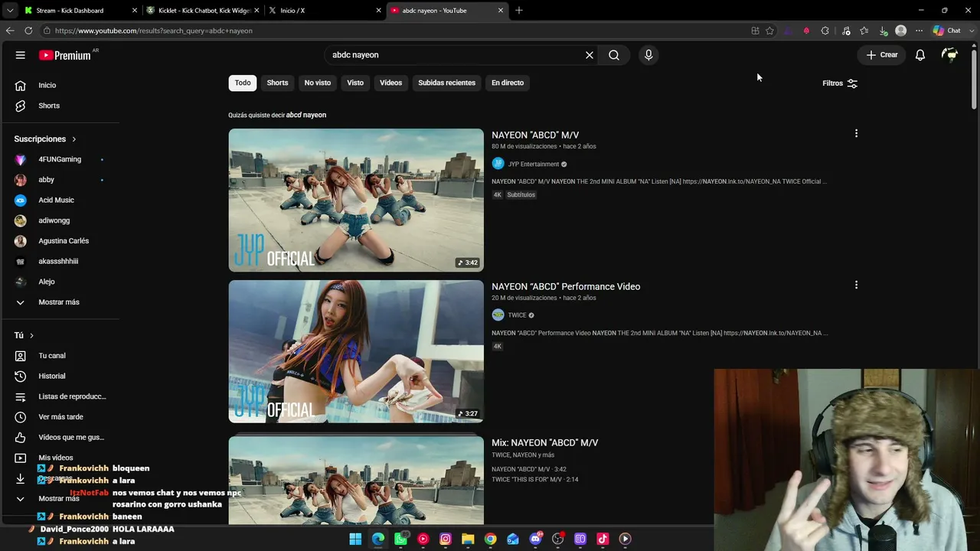Expand Mostrar más under subscriptions

click(60, 302)
